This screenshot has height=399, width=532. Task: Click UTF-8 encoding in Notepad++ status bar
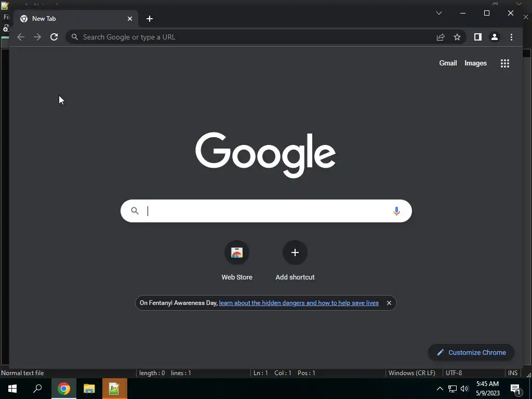coord(454,373)
